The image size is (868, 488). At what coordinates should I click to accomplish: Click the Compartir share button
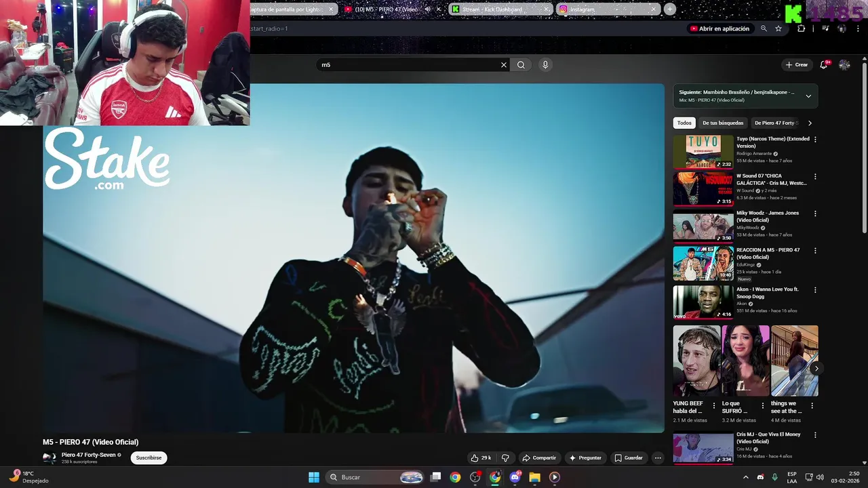coord(539,458)
